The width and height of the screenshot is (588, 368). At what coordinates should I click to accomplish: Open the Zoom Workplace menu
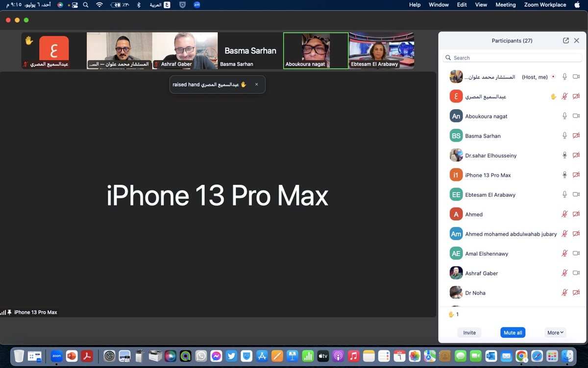[545, 5]
